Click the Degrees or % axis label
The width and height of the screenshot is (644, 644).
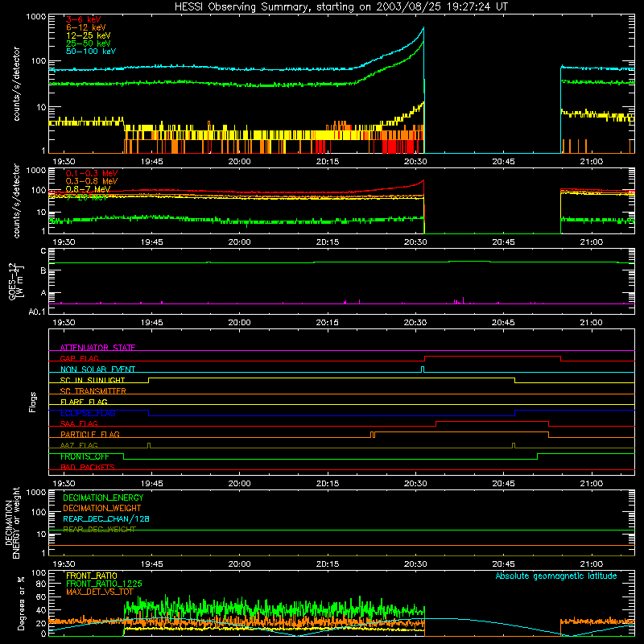point(21,604)
